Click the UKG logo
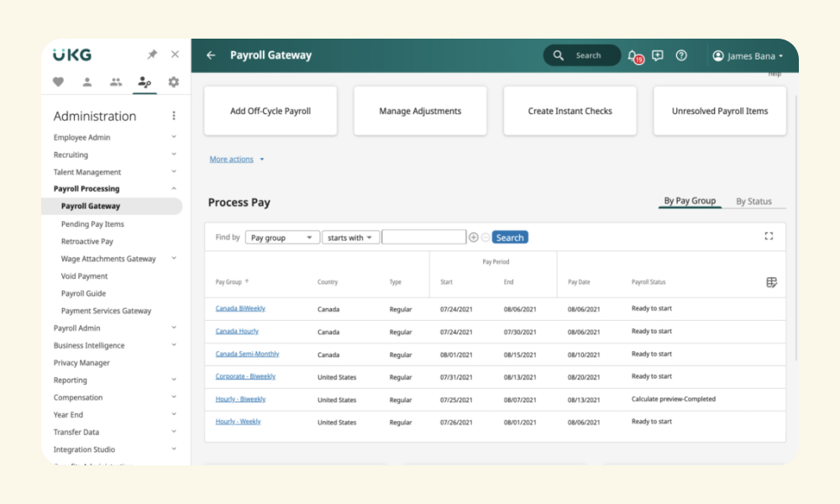Viewport: 840px width, 504px height. (x=72, y=55)
